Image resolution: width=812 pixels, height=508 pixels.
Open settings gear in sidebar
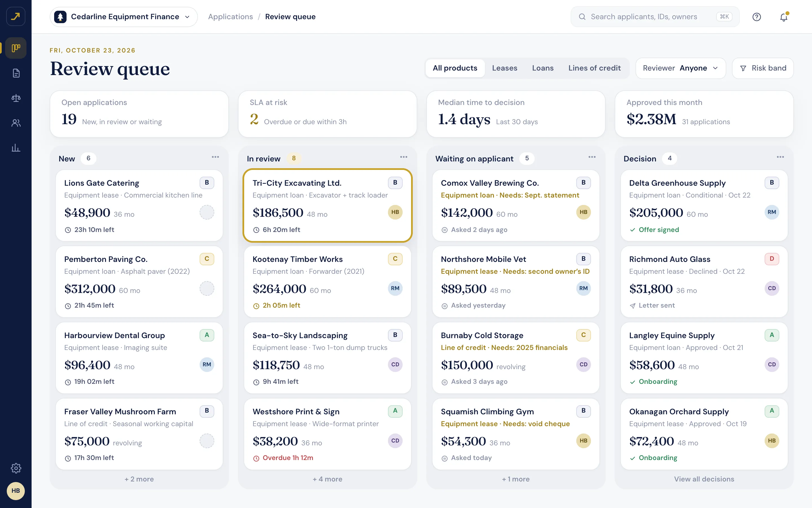click(x=16, y=468)
